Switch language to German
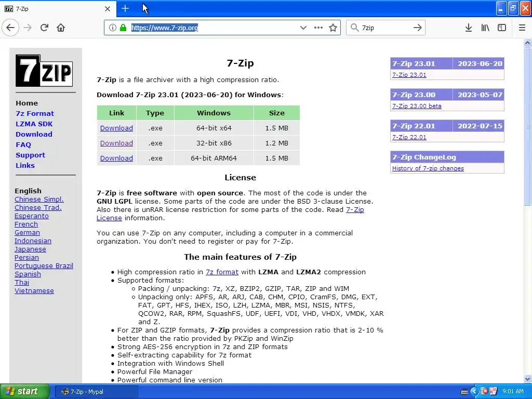The height and width of the screenshot is (399, 532). [x=27, y=233]
